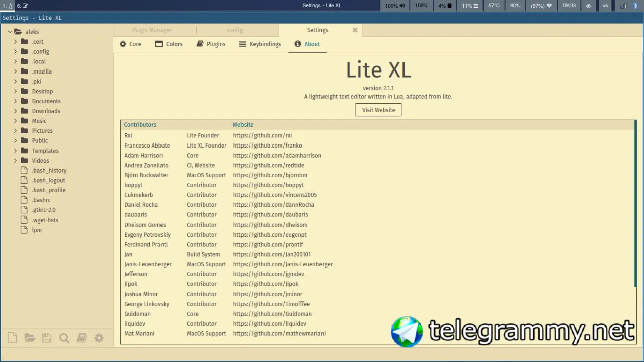Open the https://github.com/franko link
The height and width of the screenshot is (362, 644).
click(x=268, y=146)
